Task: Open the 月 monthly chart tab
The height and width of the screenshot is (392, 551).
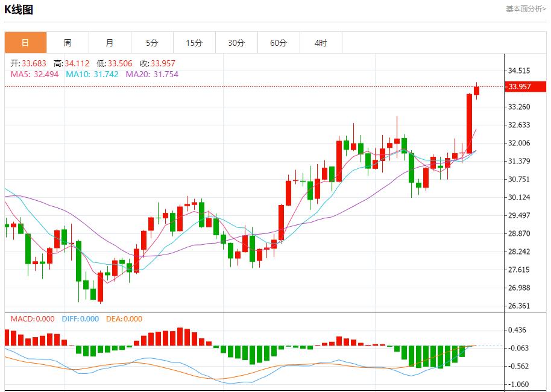Action: (x=110, y=43)
